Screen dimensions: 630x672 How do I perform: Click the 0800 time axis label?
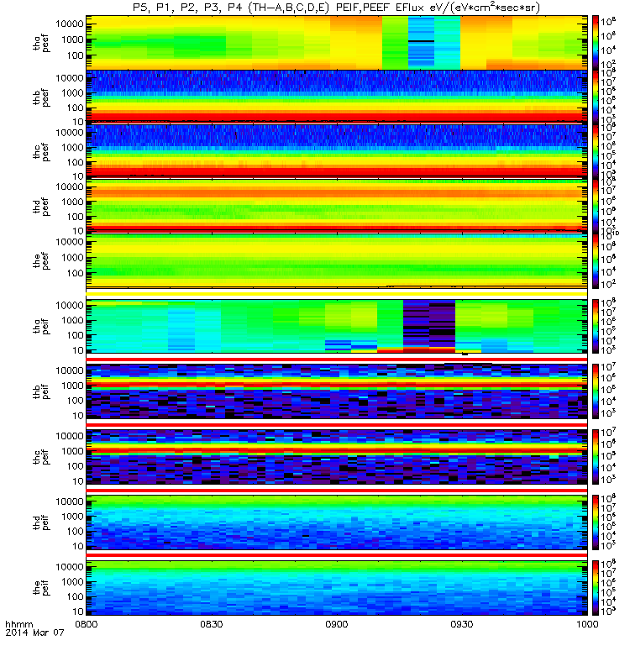pyautogui.click(x=87, y=624)
